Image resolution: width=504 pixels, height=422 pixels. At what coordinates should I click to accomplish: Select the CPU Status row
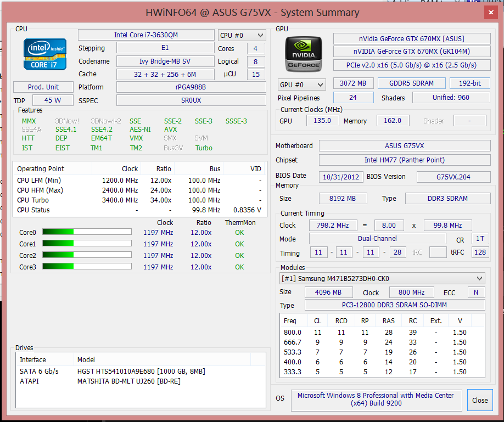139,210
